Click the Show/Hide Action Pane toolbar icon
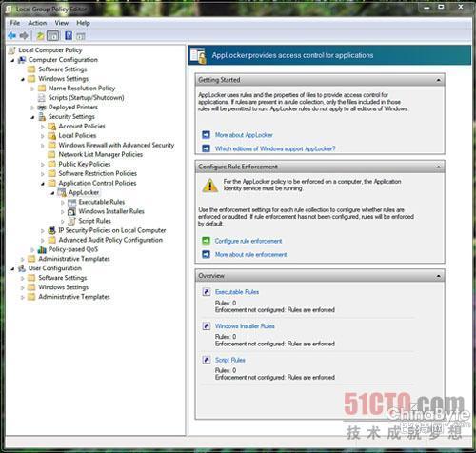The width and height of the screenshot is (476, 453). point(81,36)
